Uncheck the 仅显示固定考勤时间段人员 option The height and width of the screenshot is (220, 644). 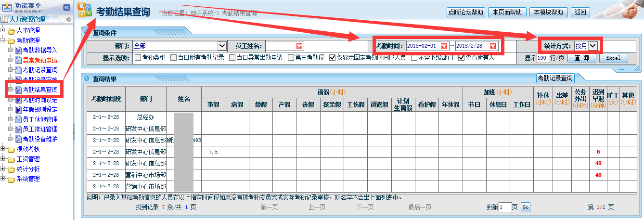[x=333, y=58]
